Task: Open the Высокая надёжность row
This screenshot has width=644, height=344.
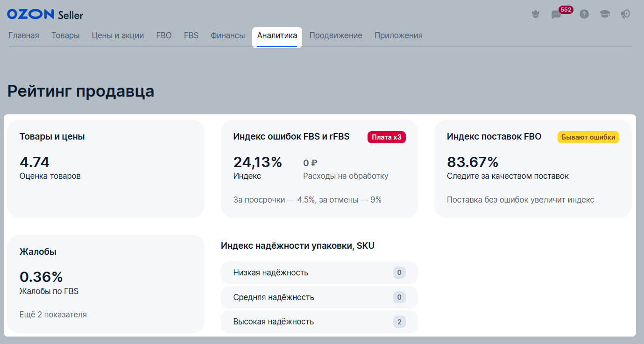Action: click(x=319, y=322)
